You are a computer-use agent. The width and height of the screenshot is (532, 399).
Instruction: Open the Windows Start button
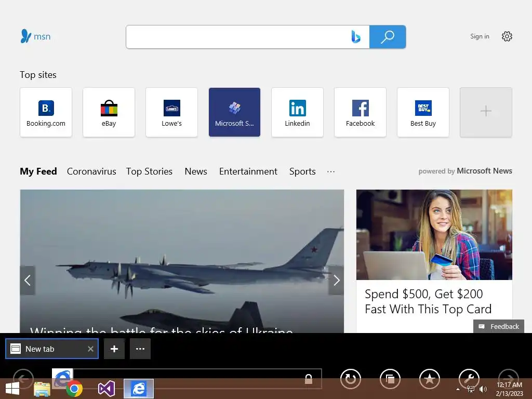[12, 389]
